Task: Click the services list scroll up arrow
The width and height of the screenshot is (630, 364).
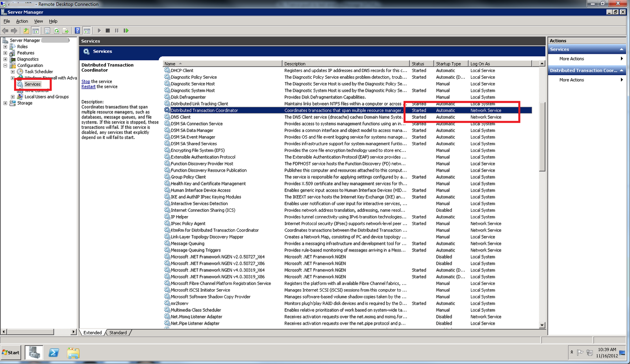Action: click(542, 63)
